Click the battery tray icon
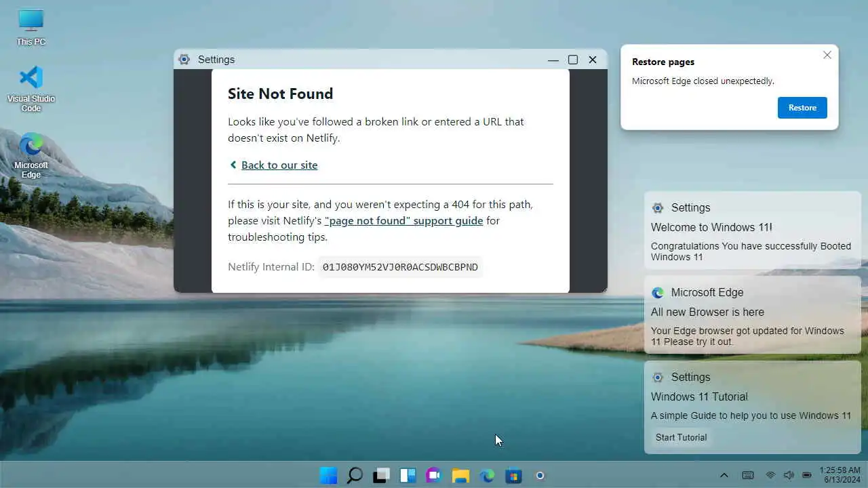Screen dimensions: 868x488 tap(807, 475)
